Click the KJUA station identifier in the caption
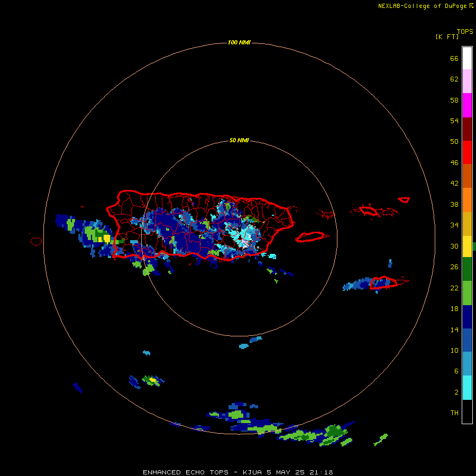This screenshot has height=476, width=476. pyautogui.click(x=252, y=472)
